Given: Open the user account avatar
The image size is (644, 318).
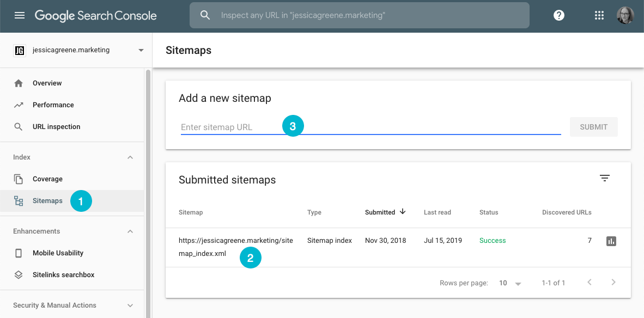Looking at the screenshot, I should (625, 15).
